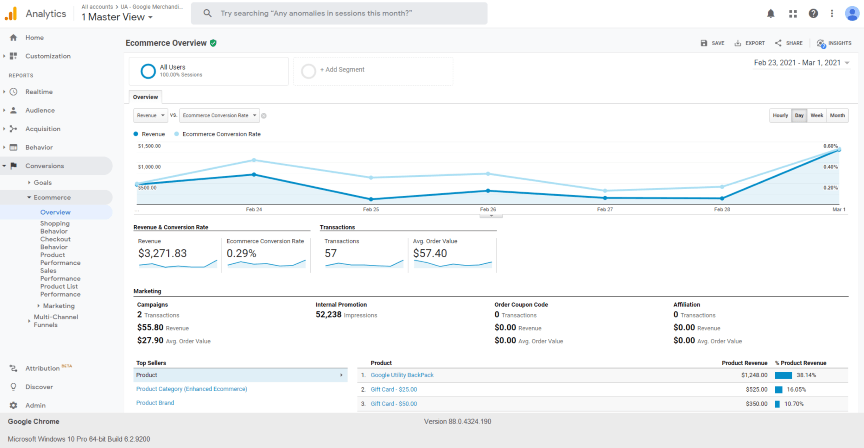Select Product Brand top sellers
Viewport: 864px width, 448px height.
(155, 403)
